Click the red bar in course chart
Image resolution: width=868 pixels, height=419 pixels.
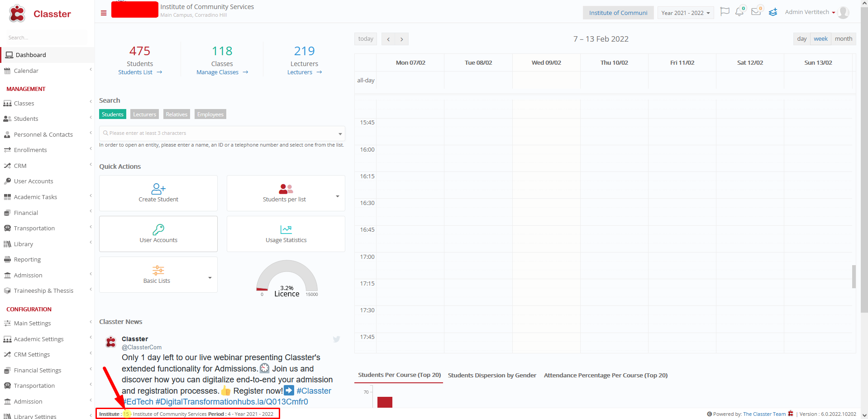385,402
